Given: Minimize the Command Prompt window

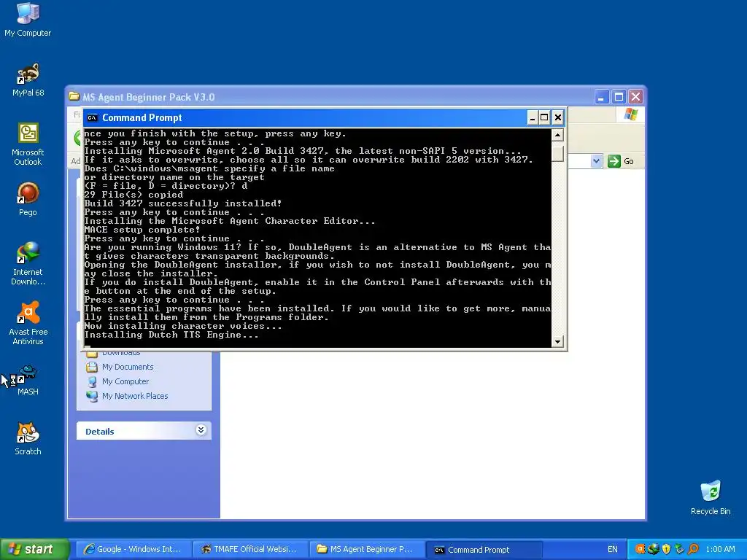Looking at the screenshot, I should pos(532,117).
